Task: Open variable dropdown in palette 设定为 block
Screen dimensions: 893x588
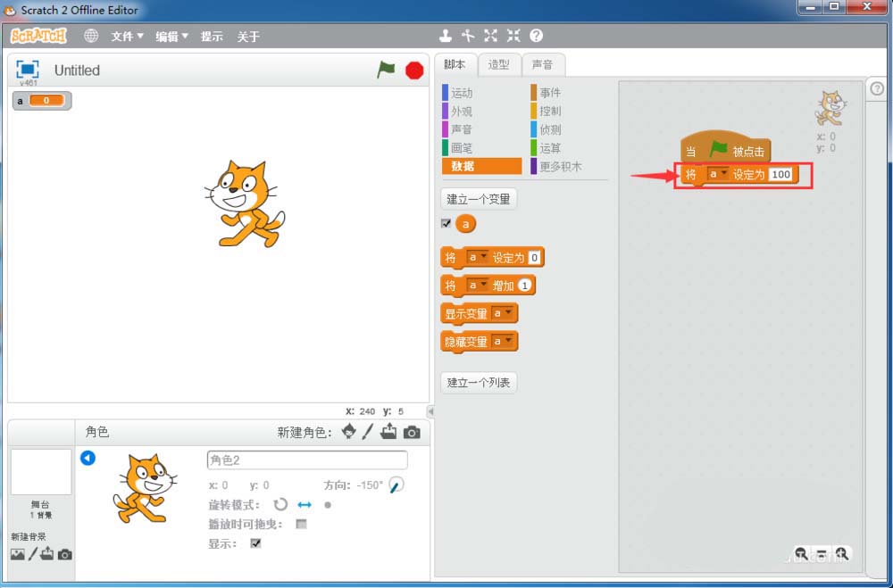Action: pos(477,257)
